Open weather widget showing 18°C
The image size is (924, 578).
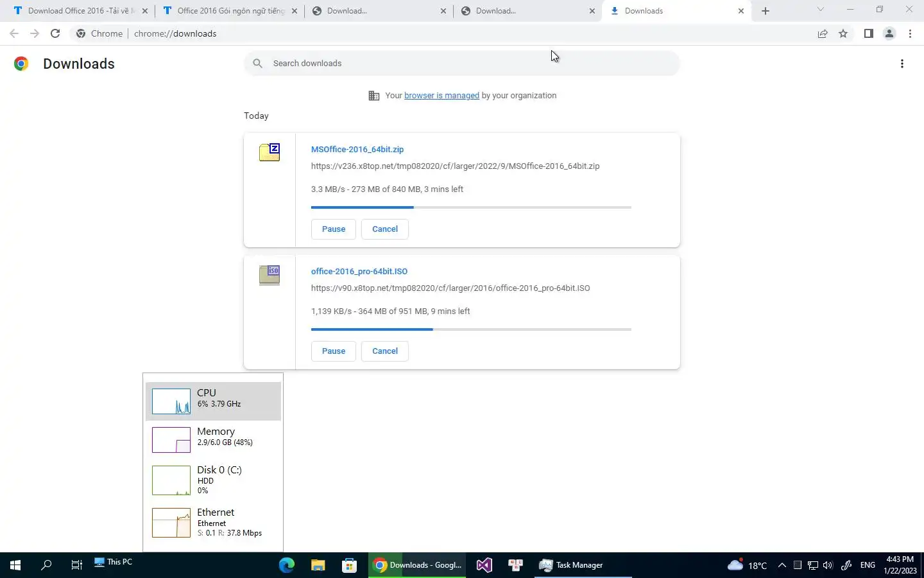(x=748, y=565)
